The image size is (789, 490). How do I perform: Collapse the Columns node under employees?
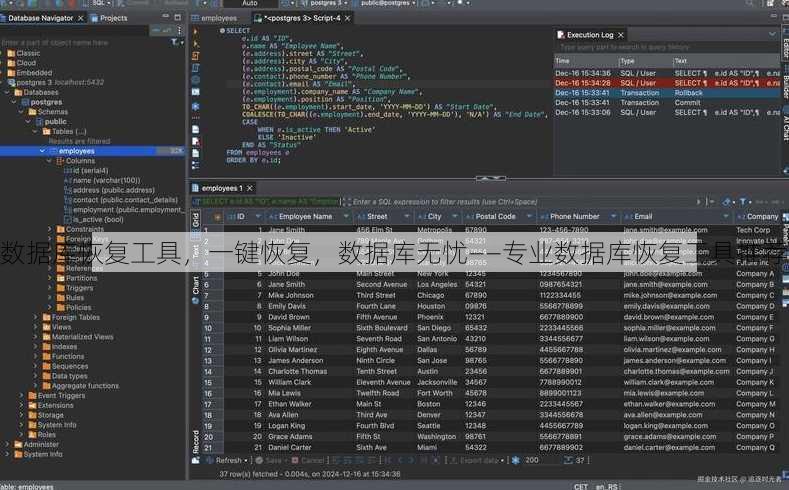point(49,161)
